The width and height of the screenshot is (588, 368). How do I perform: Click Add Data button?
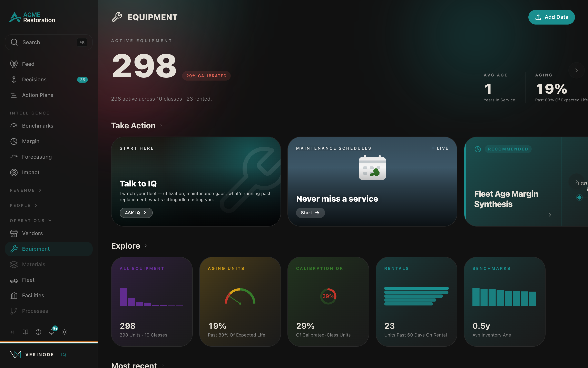tap(551, 17)
